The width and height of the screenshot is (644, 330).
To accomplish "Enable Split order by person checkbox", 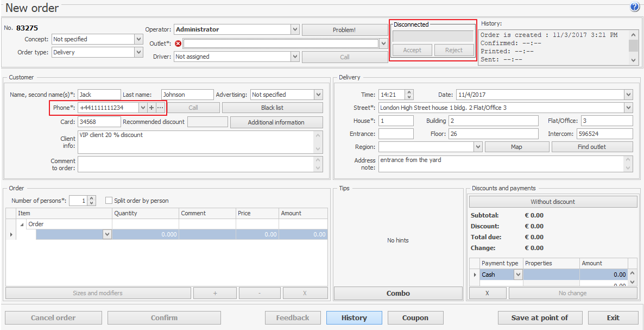I will 109,201.
